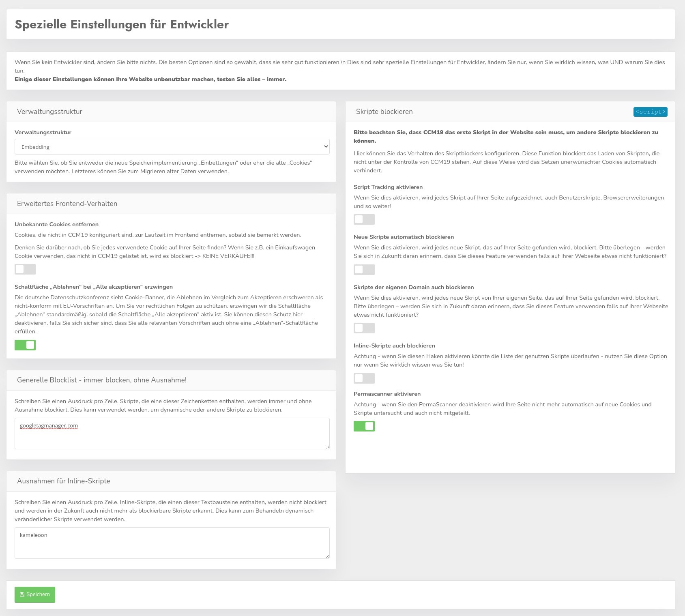Image resolution: width=685 pixels, height=616 pixels.
Task: Click the Spezielle Einstellungen für Entwickler page heading
Action: [122, 24]
